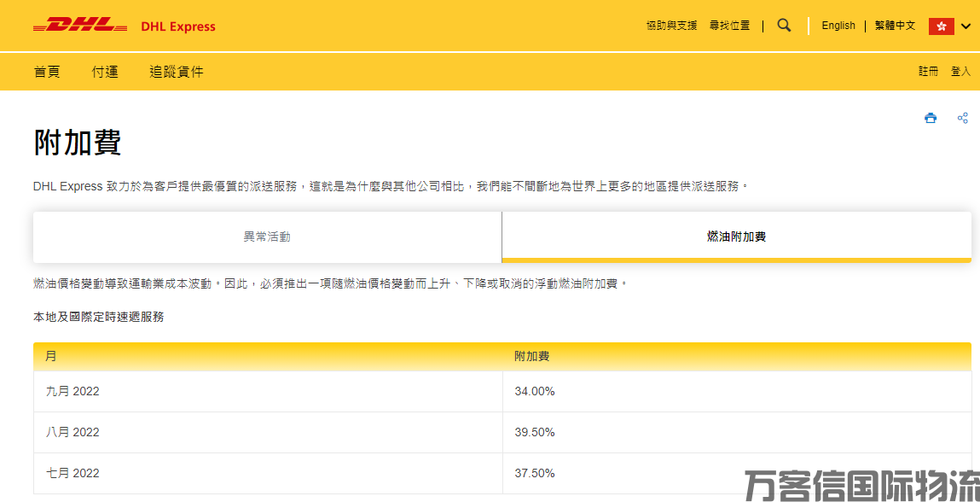Switch language to English
This screenshot has height=502, width=980.
coord(838,26)
